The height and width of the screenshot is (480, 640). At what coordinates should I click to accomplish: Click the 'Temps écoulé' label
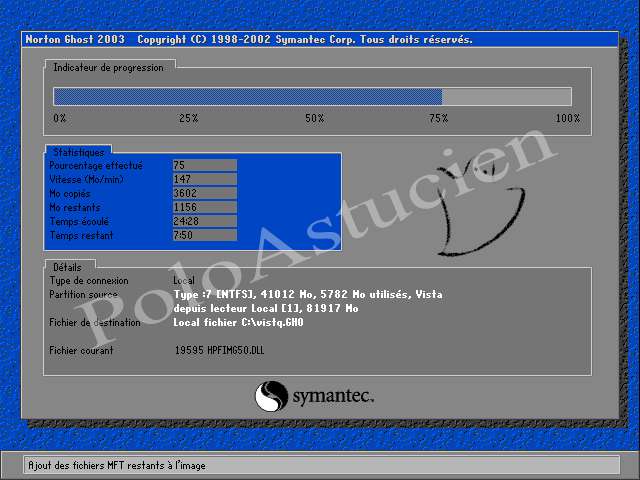click(x=79, y=222)
